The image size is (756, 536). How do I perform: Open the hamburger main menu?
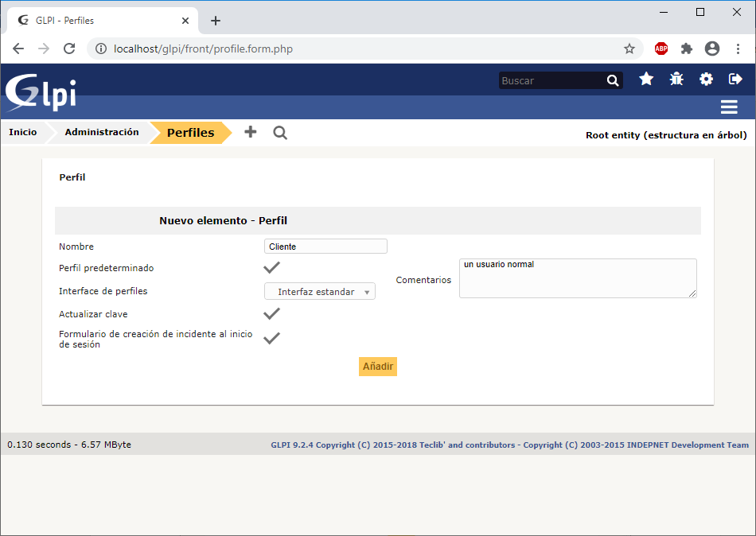pos(728,107)
